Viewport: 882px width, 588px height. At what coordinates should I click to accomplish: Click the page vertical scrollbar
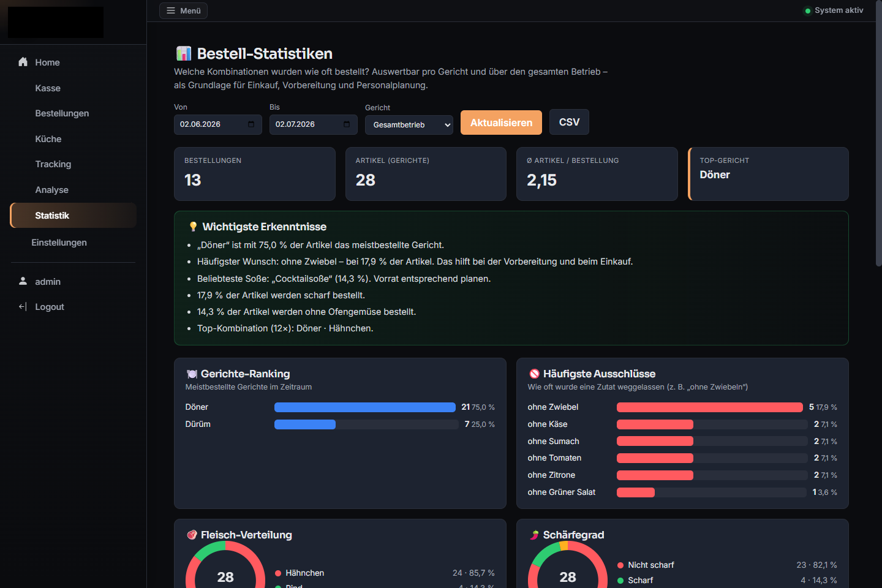pos(879,135)
